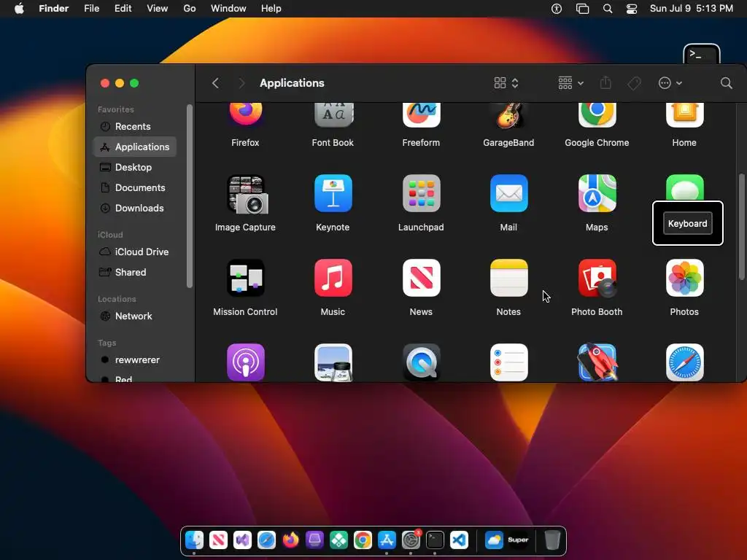Open Terminal from the Dock
The image size is (747, 560).
click(435, 540)
